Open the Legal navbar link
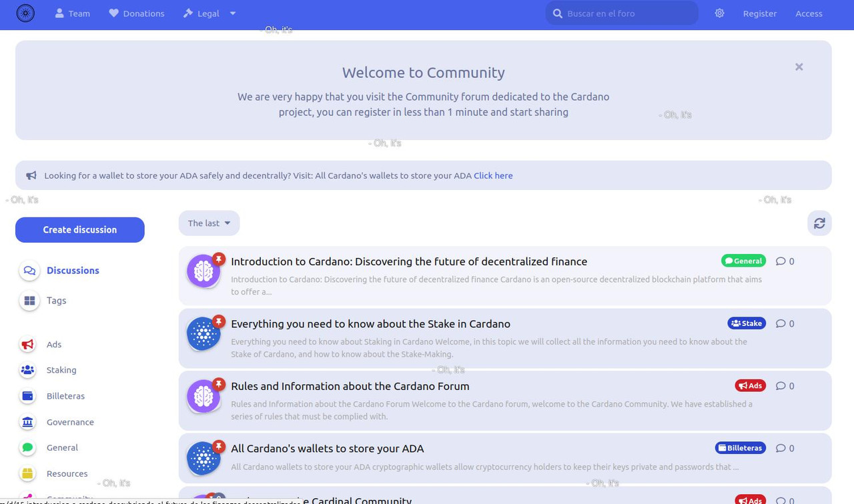 click(x=201, y=13)
